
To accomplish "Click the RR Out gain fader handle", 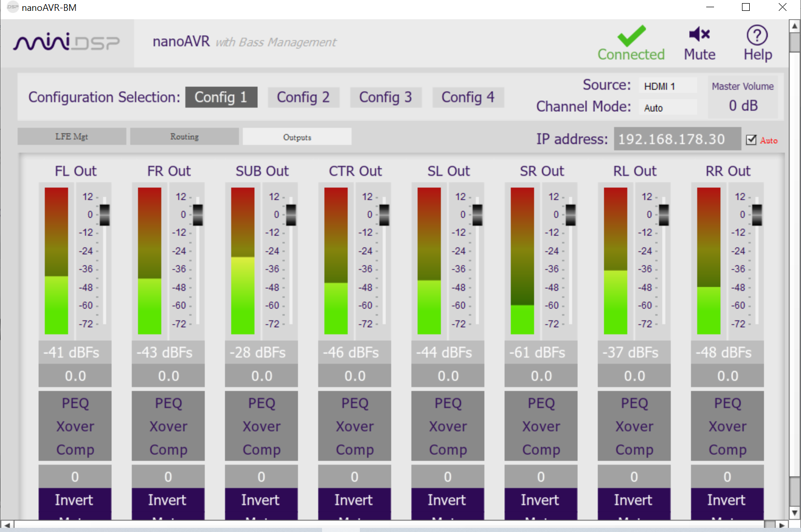I will [x=757, y=215].
